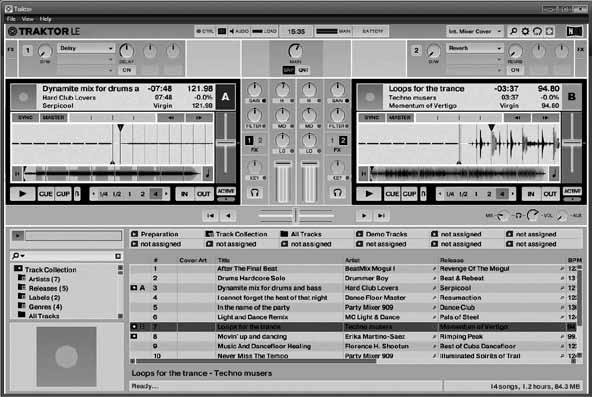Viewport: 592px width, 397px height.
Task: Toggle fullscreen icon in the header
Action: (x=549, y=31)
